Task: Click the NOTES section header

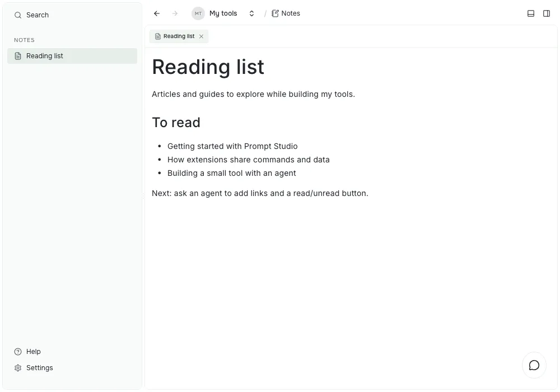Action: point(24,40)
